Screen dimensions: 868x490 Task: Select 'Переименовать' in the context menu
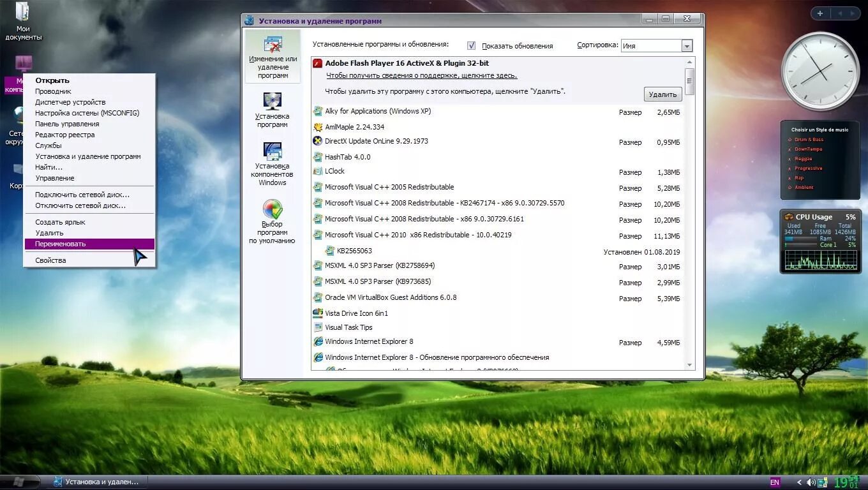[x=89, y=244]
